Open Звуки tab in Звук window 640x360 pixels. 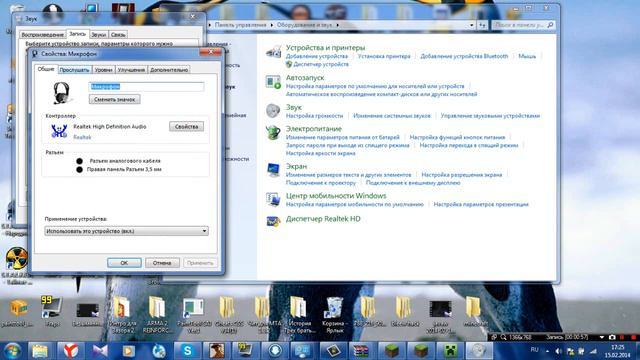point(98,35)
